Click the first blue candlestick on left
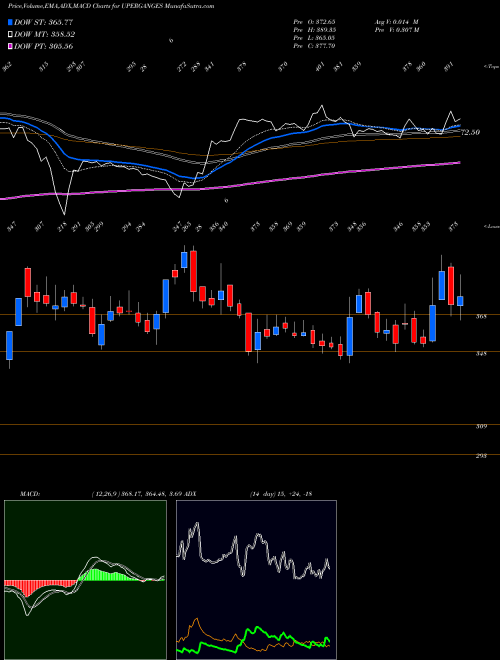This screenshot has width=500, height=660. coord(9,346)
